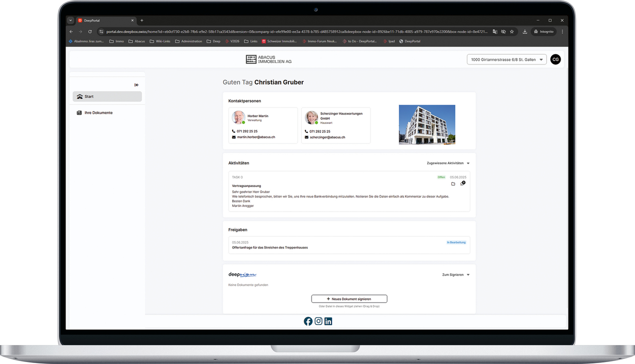Screen dimensions: 635x364
Task: Reload the page in the browser
Action: pos(90,31)
